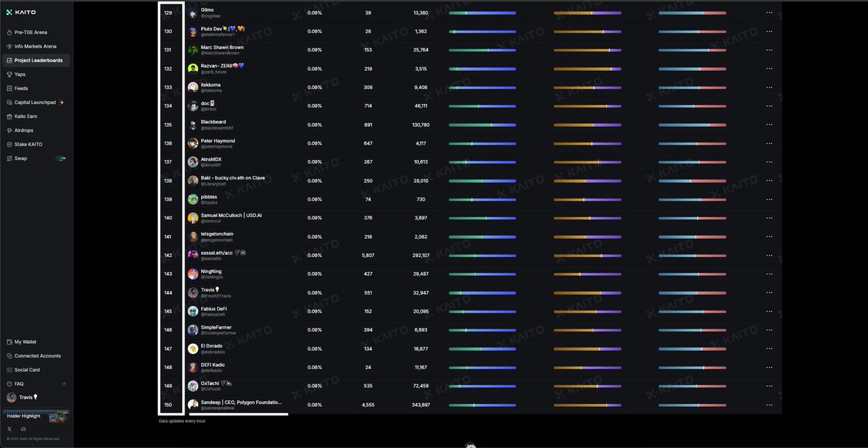Click the Connected Accounts icon
868x448 pixels.
pyautogui.click(x=9, y=356)
